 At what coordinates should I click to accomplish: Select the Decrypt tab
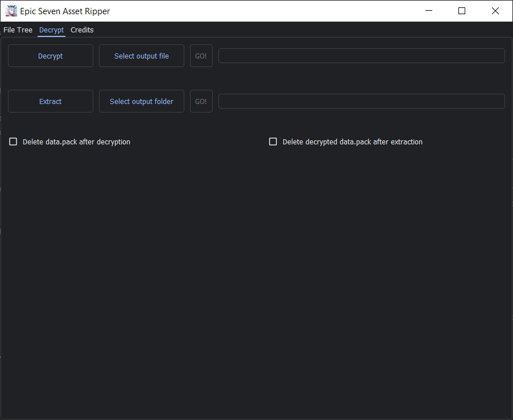(x=51, y=30)
